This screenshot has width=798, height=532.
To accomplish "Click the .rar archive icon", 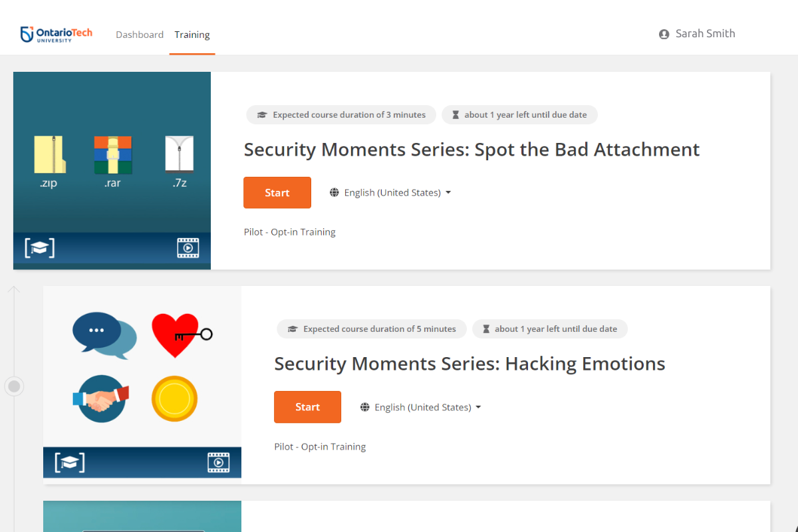I will click(112, 155).
